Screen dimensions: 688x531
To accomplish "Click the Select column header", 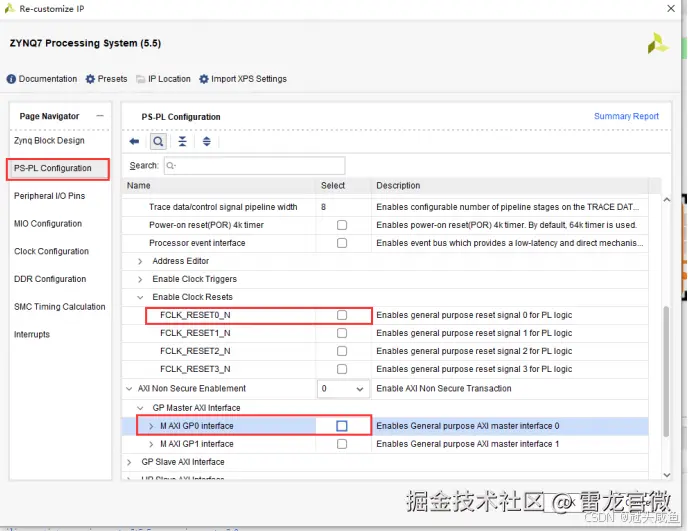I will coord(343,186).
